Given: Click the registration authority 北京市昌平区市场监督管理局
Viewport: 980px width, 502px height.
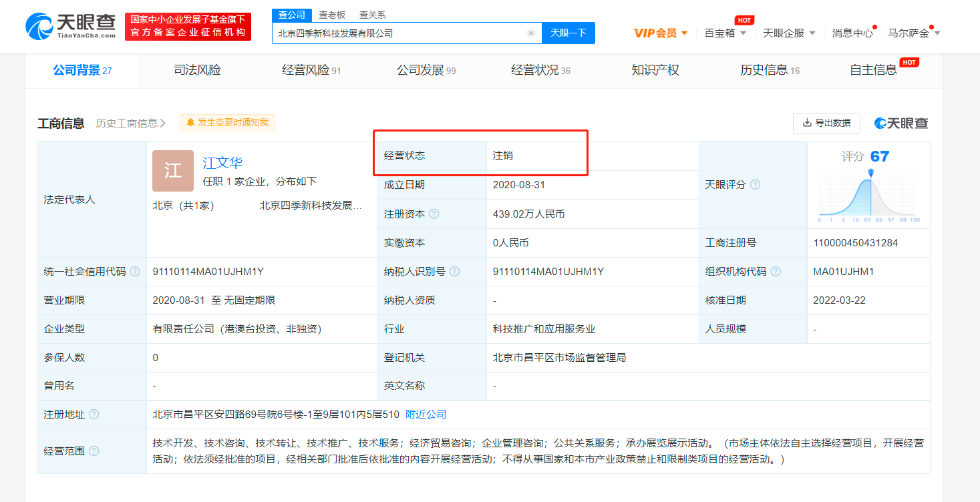Looking at the screenshot, I should click(x=560, y=358).
